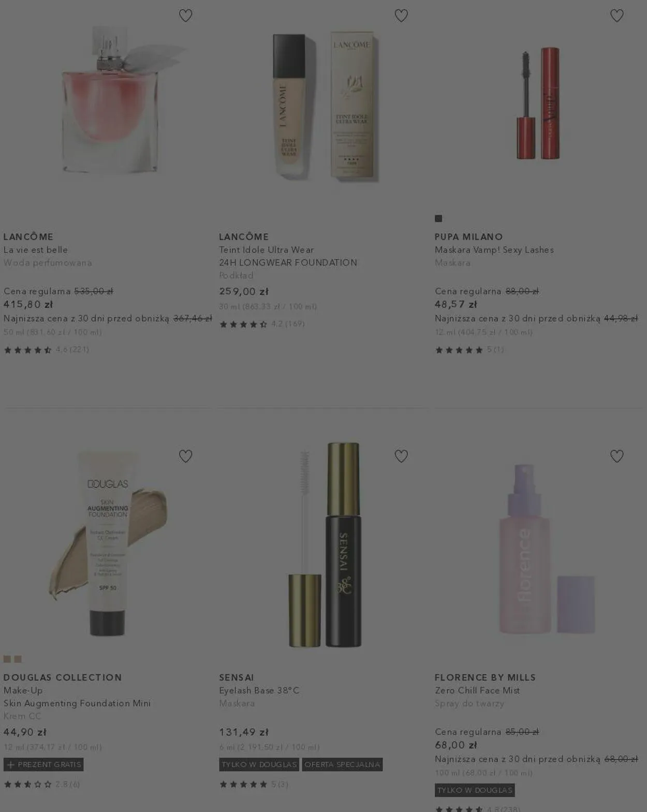This screenshot has width=647, height=812.
Task: Choose first beige shade of Douglas foundation
Action: [7, 659]
